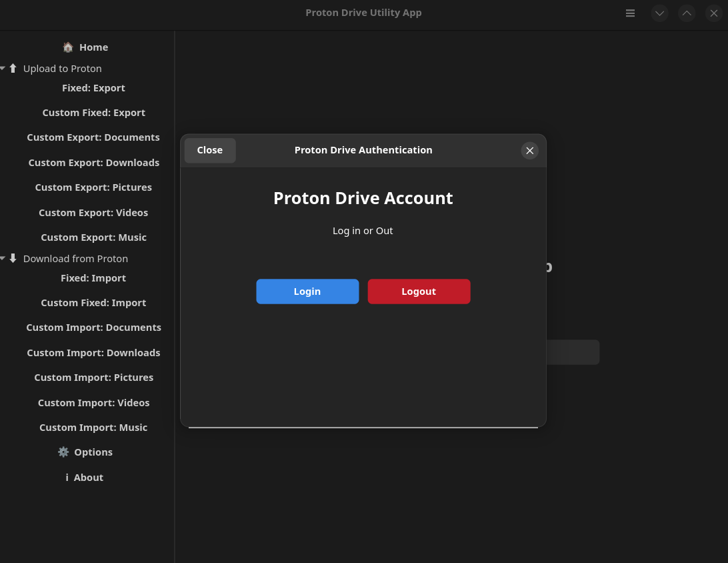Select Custom Import: Pictures
728x563 pixels.
pyautogui.click(x=93, y=378)
